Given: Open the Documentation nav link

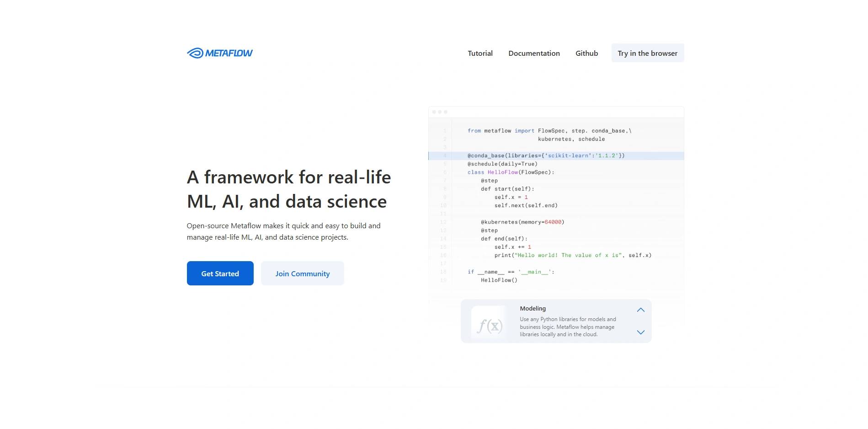Looking at the screenshot, I should [534, 53].
